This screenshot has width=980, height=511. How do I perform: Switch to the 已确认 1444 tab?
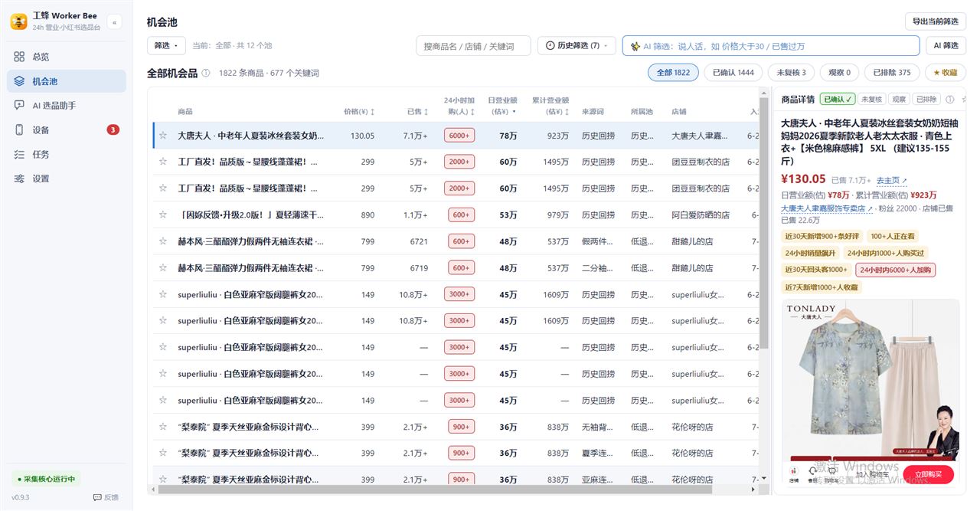coord(733,73)
